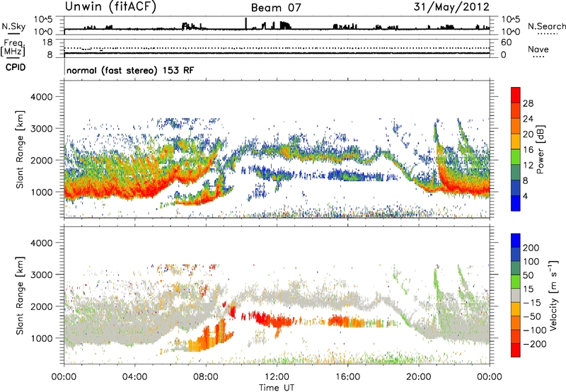Click the tall noise spike near 10:00

click(x=246, y=23)
